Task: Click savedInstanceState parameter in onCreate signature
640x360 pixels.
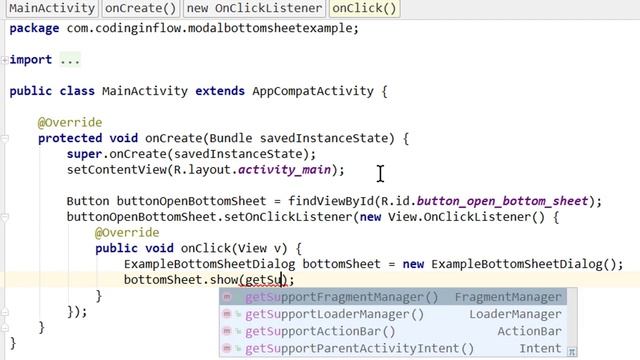Action: tap(324, 138)
